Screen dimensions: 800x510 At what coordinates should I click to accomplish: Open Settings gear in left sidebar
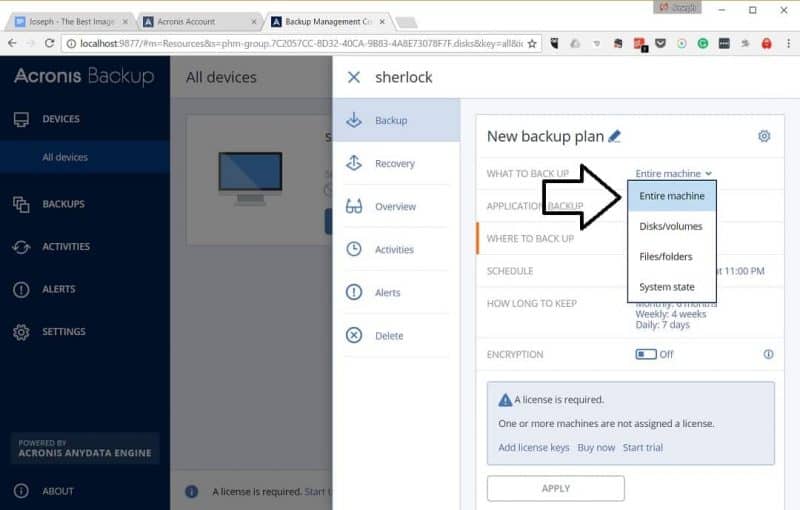coord(21,332)
